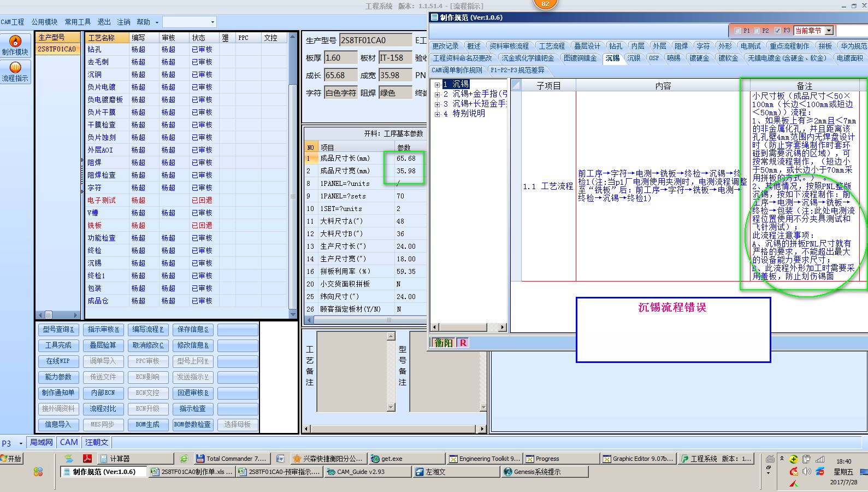The height and width of the screenshot is (492, 868).
Task: Select 2S8TF01CA0 in the 生产型号 list
Action: (x=57, y=49)
